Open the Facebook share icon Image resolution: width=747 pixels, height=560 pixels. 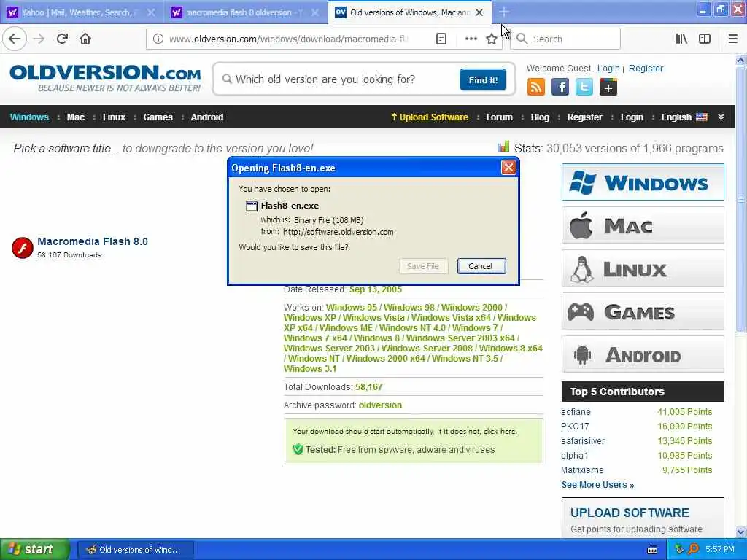coord(560,87)
